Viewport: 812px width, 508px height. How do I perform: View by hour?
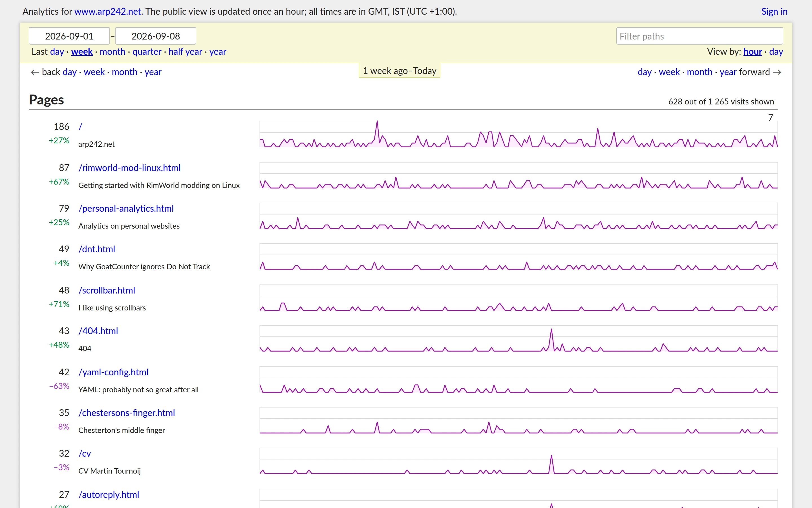tap(753, 52)
